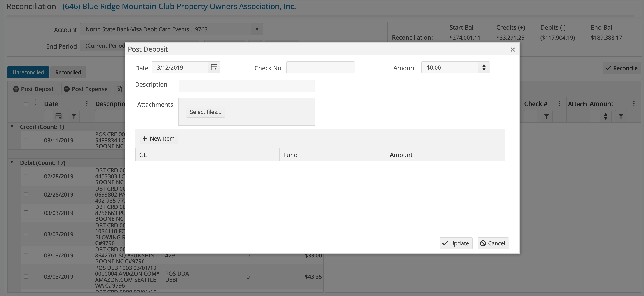Check the first 02/28/2019 debit row
The width and height of the screenshot is (644, 296).
[x=26, y=176]
